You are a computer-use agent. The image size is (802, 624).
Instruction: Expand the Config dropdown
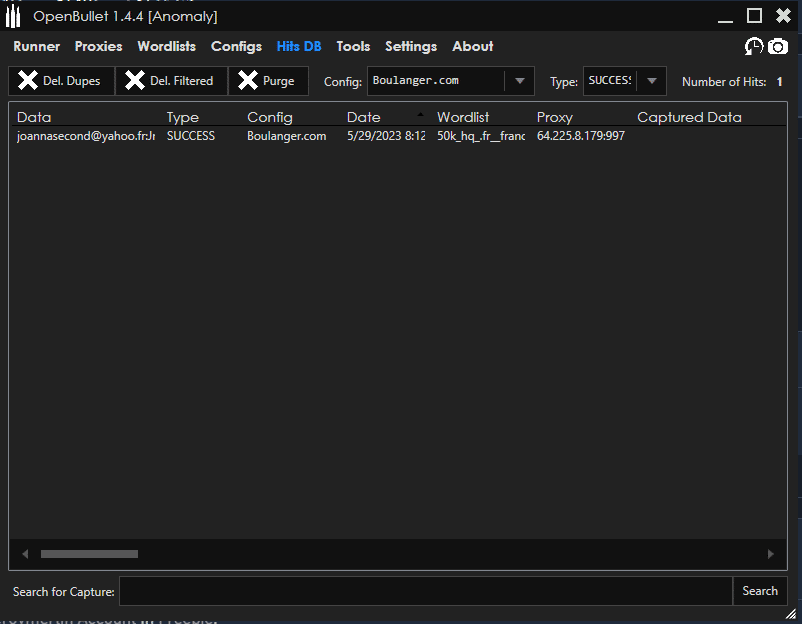click(519, 81)
